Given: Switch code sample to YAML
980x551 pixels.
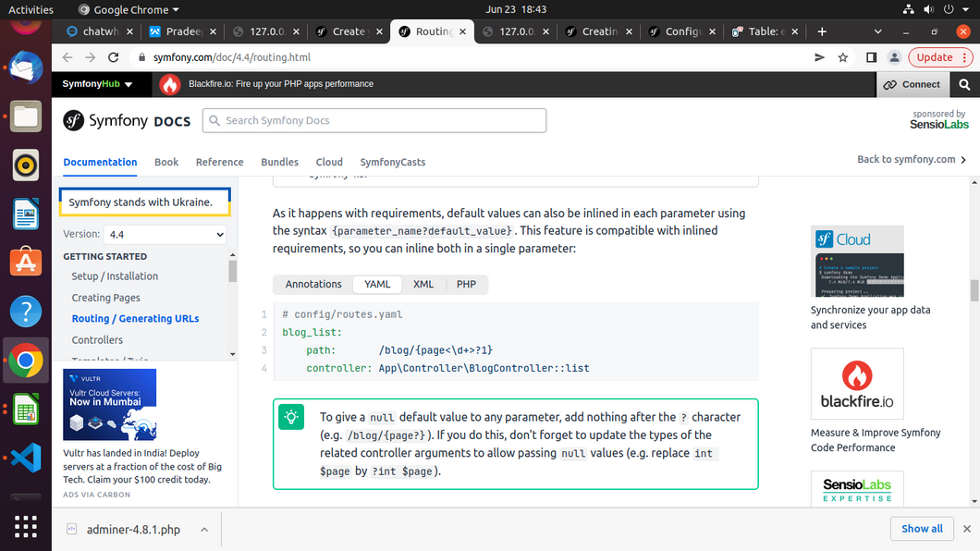Looking at the screenshot, I should (377, 284).
